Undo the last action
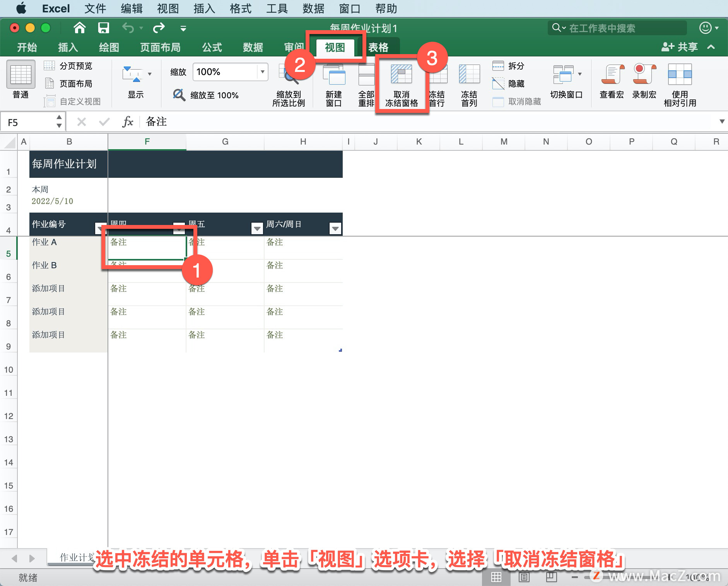Screen dimensions: 728x586 (128, 28)
